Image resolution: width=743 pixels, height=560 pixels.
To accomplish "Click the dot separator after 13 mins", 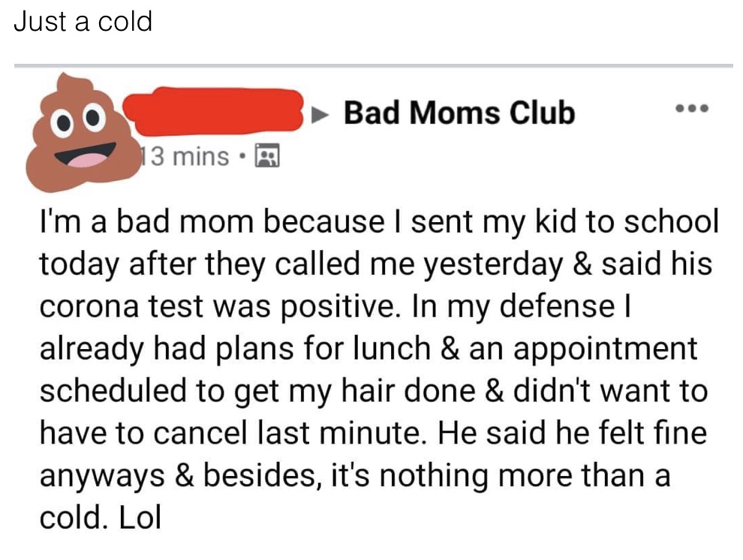I will 242,156.
